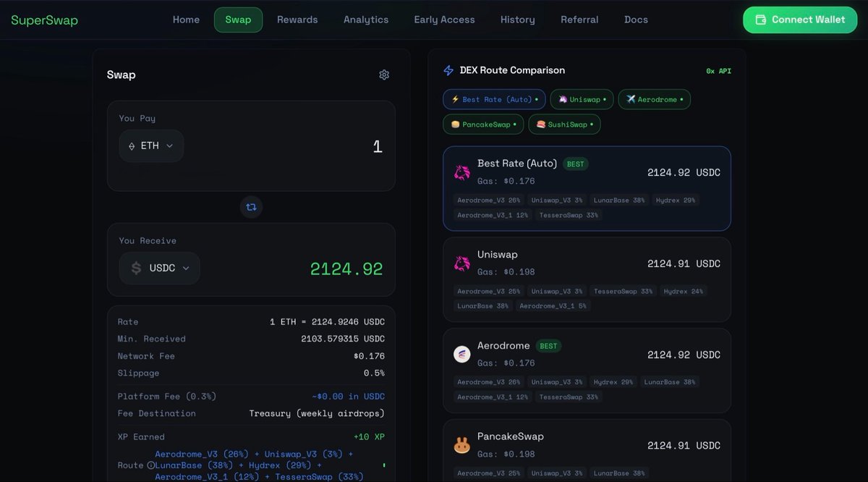
Task: Open the Docs tab
Action: (636, 20)
